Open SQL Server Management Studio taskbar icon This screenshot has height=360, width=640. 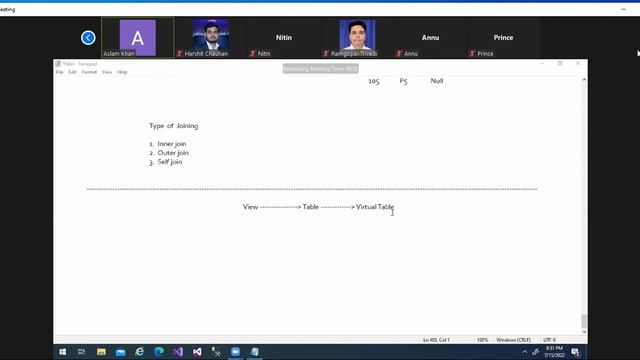tap(216, 352)
